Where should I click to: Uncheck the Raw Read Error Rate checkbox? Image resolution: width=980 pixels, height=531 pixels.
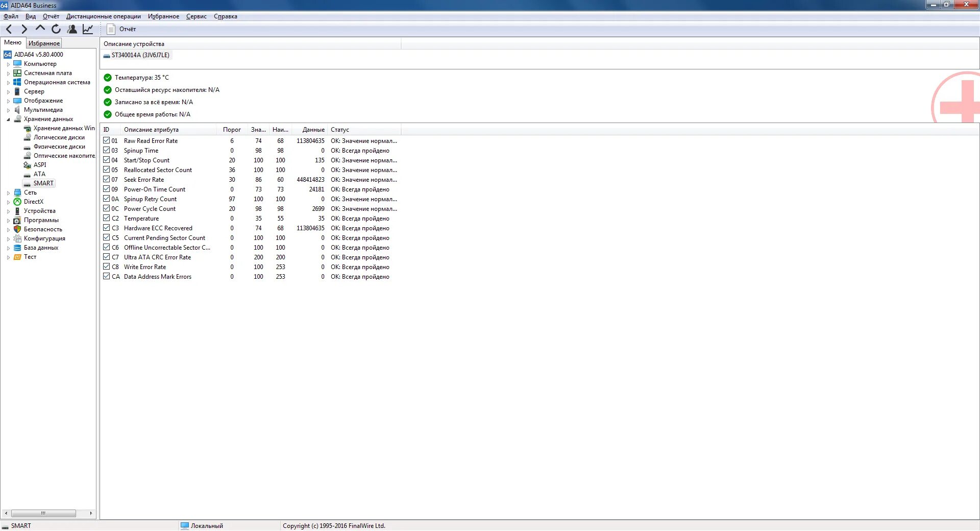pos(107,140)
